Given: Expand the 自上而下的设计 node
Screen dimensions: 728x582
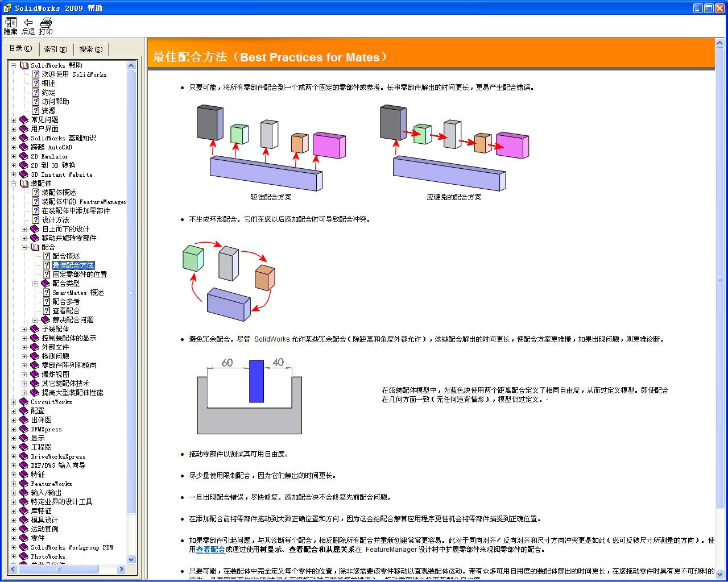Looking at the screenshot, I should tap(24, 229).
